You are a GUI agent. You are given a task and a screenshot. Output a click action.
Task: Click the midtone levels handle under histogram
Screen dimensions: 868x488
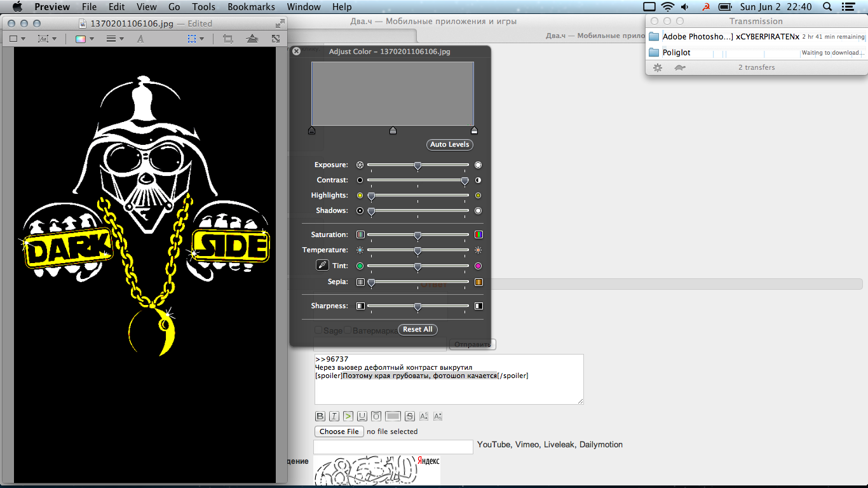point(393,130)
